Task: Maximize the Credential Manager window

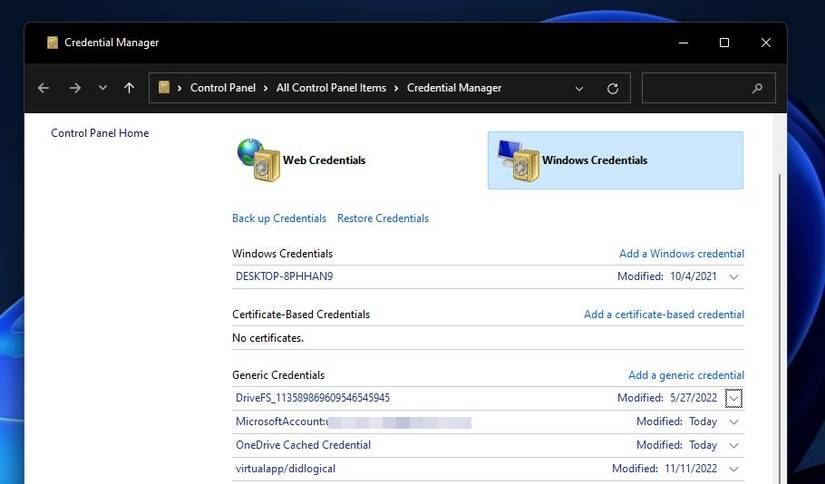Action: tap(724, 43)
